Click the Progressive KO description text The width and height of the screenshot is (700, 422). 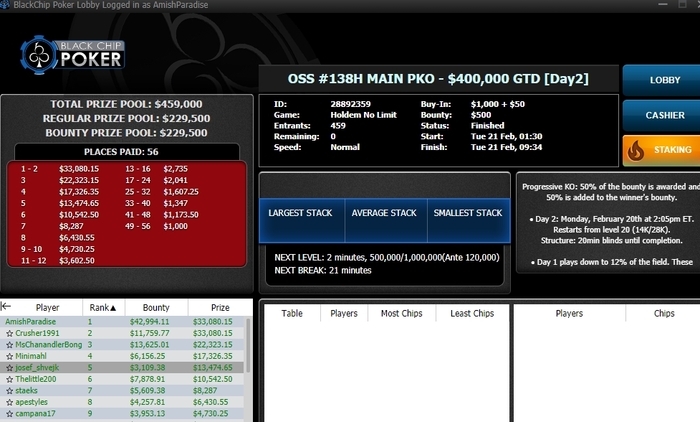click(x=611, y=192)
